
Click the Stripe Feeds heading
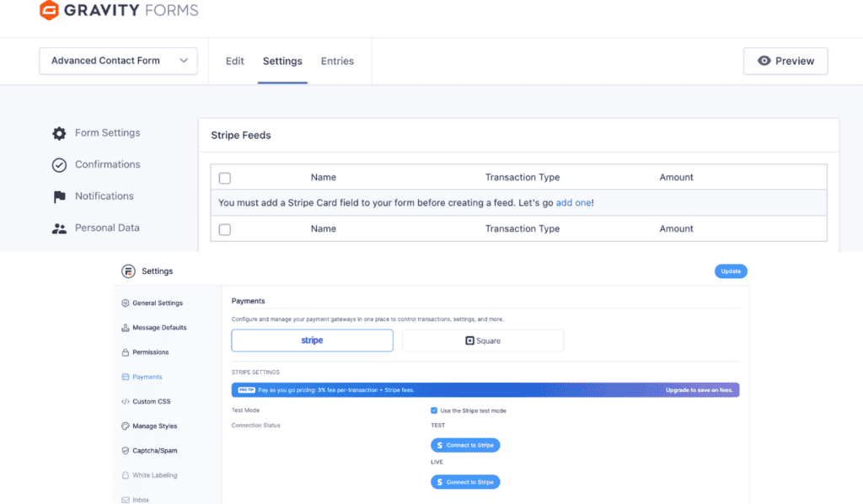click(x=241, y=136)
